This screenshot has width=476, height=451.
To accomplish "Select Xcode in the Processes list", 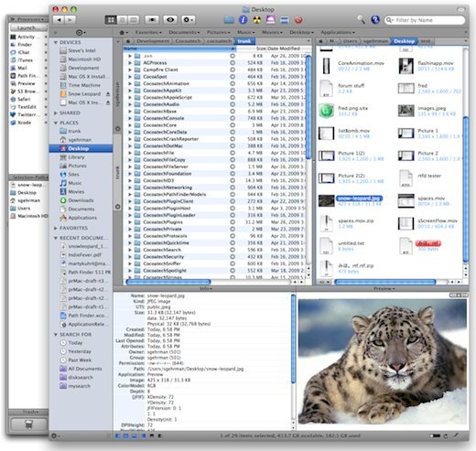I will click(x=24, y=123).
